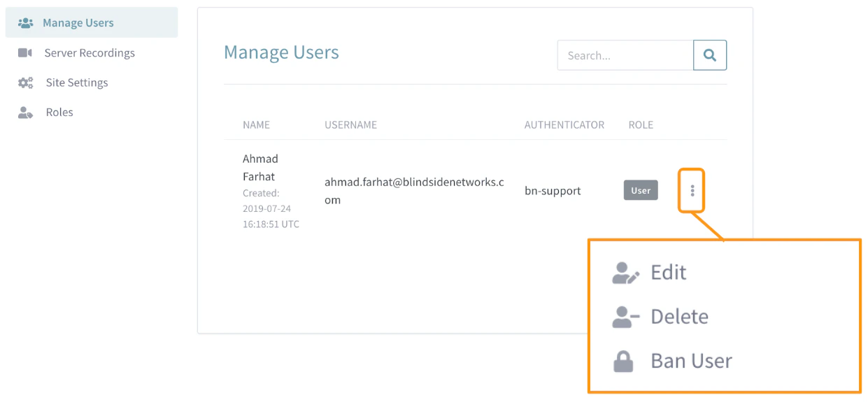Click the ROLE column header
The width and height of the screenshot is (868, 402).
point(641,124)
